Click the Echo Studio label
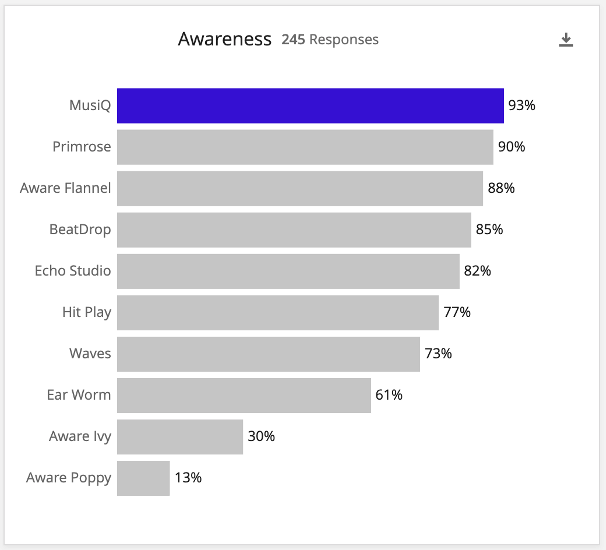The width and height of the screenshot is (606, 550). (73, 271)
